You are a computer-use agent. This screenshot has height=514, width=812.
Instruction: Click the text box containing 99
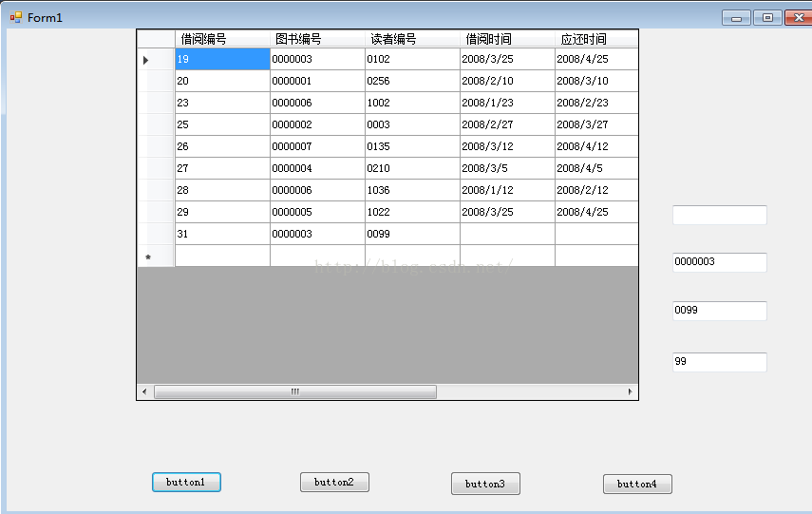pos(719,362)
